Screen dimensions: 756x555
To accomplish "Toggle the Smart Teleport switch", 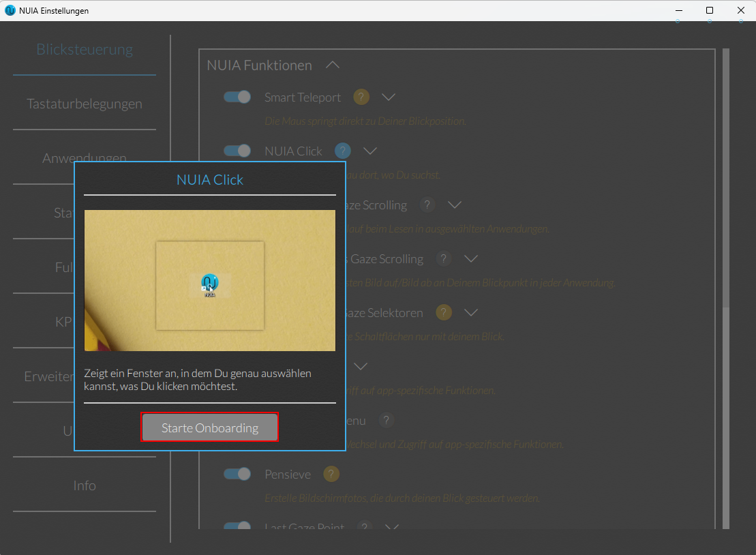I will click(237, 97).
